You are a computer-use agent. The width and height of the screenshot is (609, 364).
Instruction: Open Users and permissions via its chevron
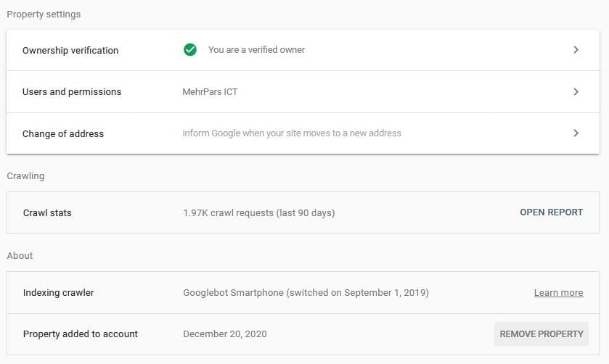[576, 92]
